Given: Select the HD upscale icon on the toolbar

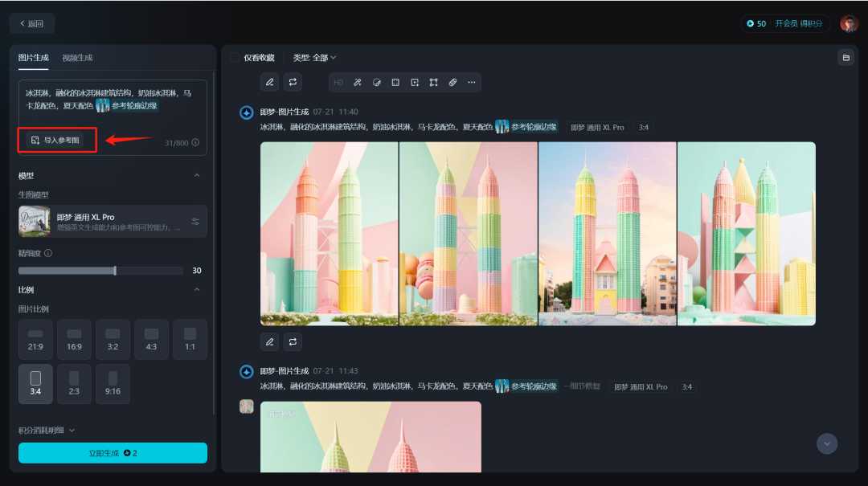Looking at the screenshot, I should click(x=338, y=82).
